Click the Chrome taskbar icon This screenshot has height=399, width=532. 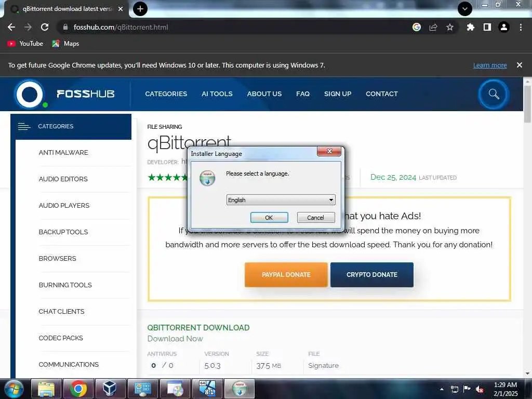[x=78, y=389]
